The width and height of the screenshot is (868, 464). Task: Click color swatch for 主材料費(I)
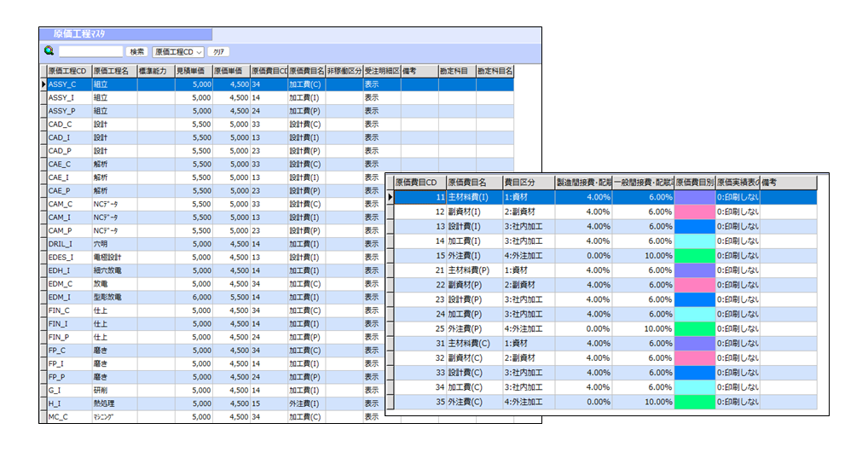point(695,197)
